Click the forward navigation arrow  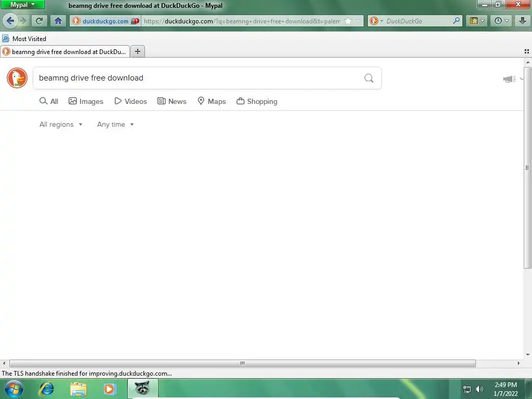(23, 21)
